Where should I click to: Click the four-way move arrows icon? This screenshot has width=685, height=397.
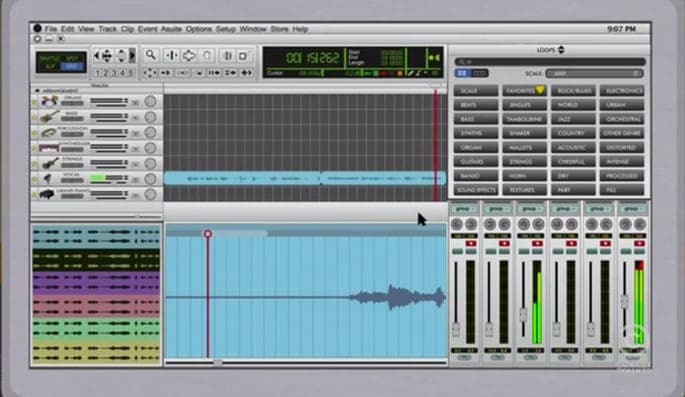(107, 56)
